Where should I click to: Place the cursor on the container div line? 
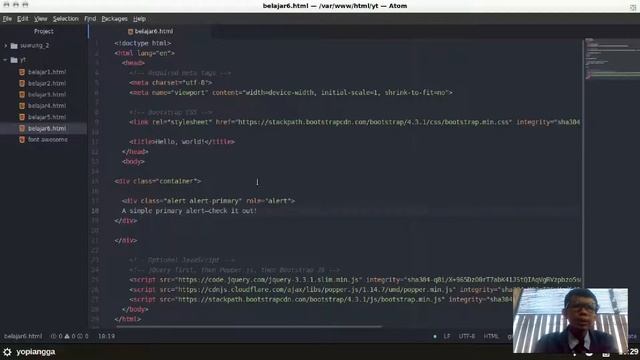click(158, 181)
